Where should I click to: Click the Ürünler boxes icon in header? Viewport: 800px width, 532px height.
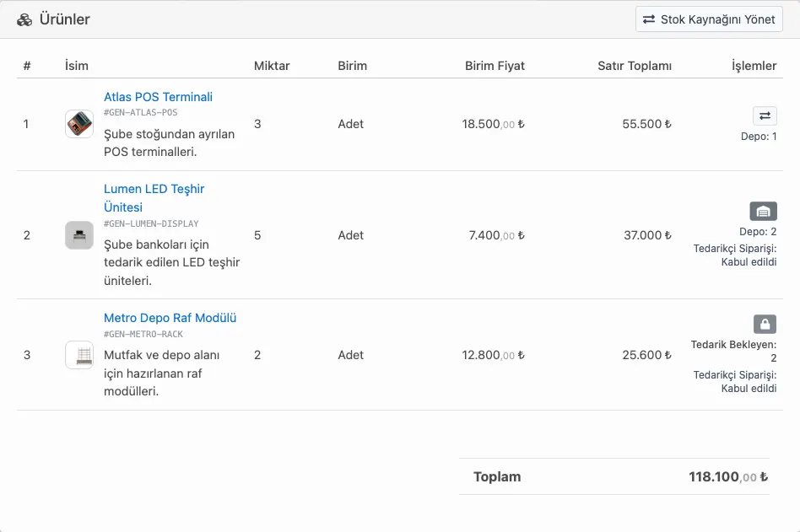point(24,20)
